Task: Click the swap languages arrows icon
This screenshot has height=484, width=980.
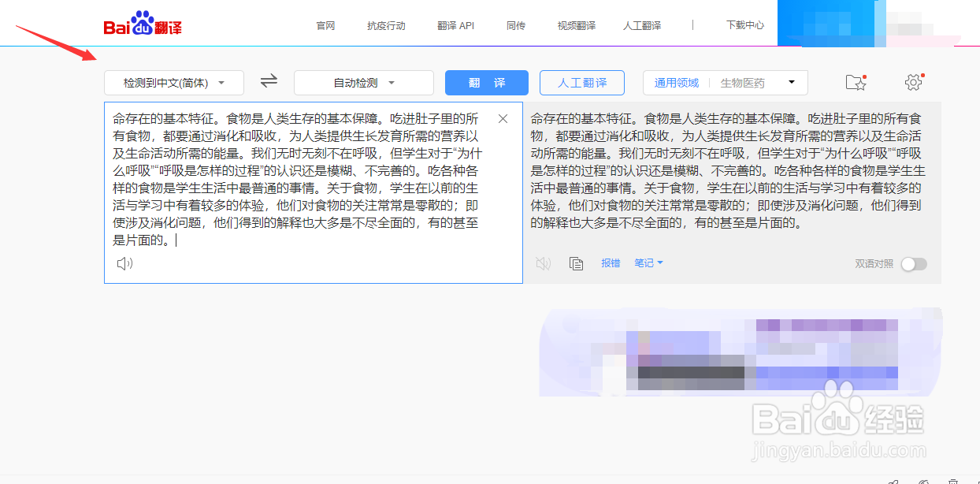Action: 268,81
